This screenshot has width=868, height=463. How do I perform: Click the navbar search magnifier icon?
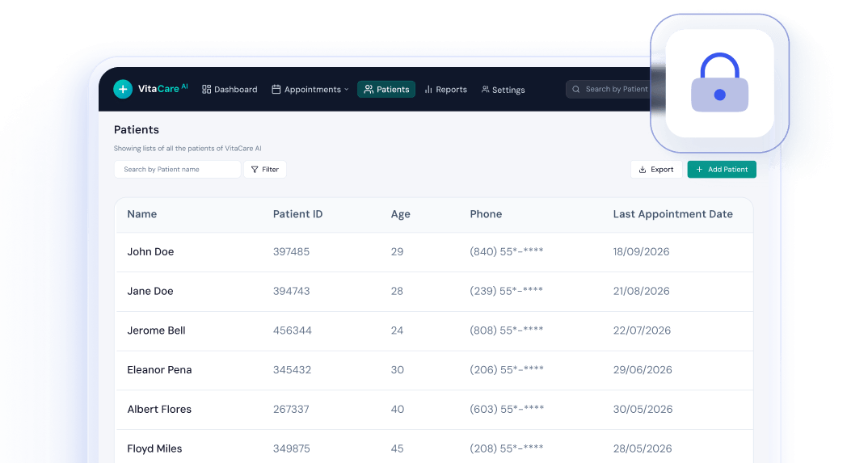[575, 89]
